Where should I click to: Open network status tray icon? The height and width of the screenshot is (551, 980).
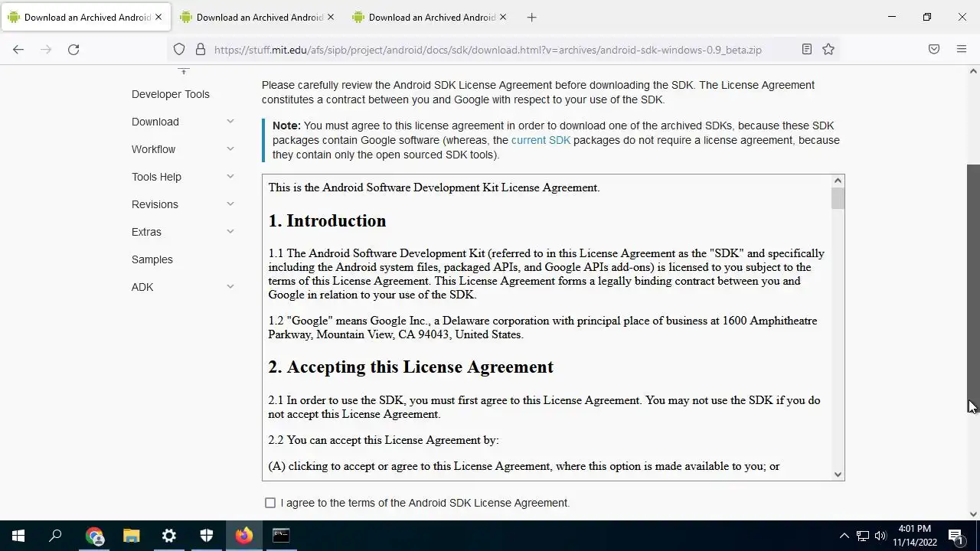[863, 536]
